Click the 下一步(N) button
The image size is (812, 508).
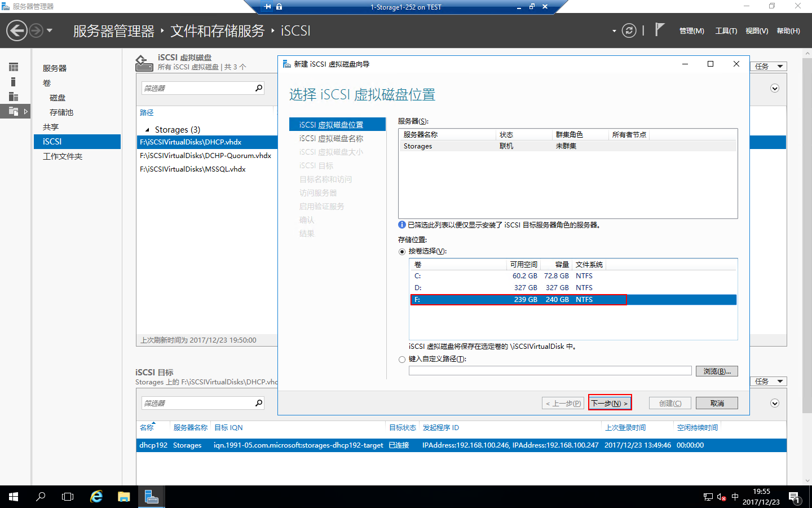610,403
